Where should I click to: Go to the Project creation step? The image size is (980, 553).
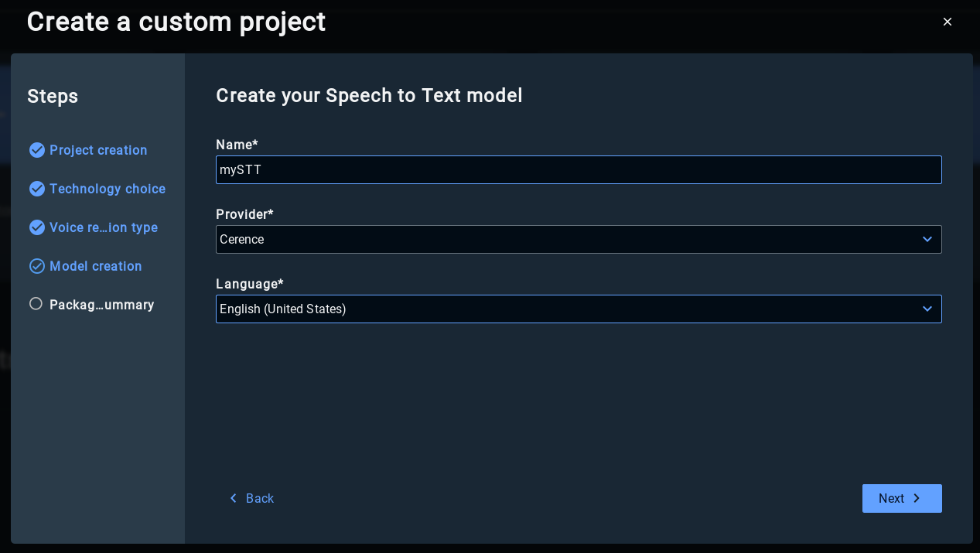click(x=98, y=150)
